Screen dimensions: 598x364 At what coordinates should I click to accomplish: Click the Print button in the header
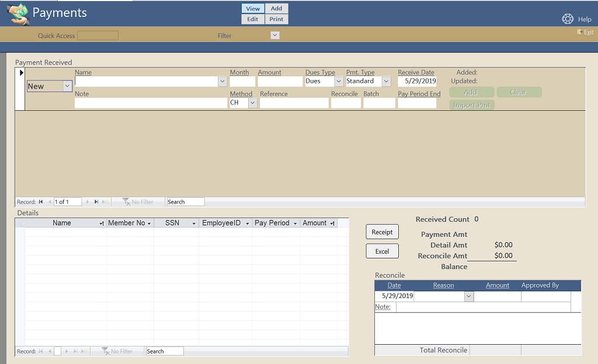276,19
